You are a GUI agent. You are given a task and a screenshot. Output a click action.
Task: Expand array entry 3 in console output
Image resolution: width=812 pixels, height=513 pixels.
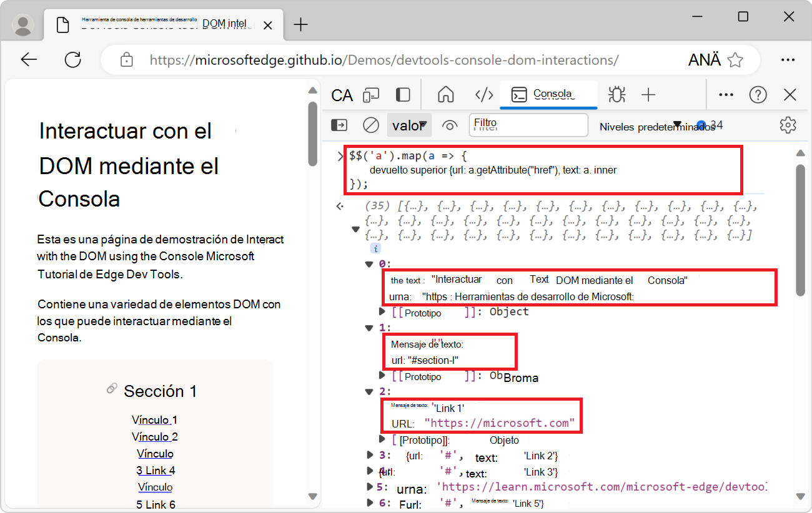(370, 456)
